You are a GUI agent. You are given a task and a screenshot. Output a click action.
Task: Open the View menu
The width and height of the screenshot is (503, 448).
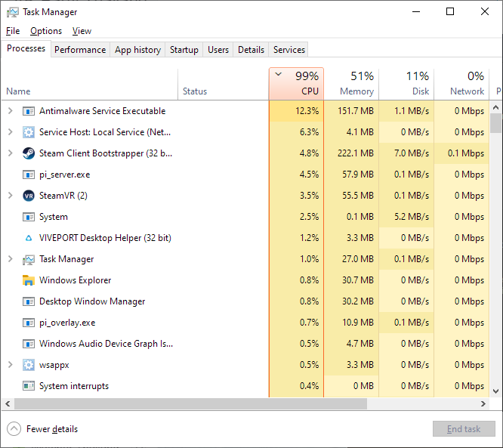(x=82, y=31)
